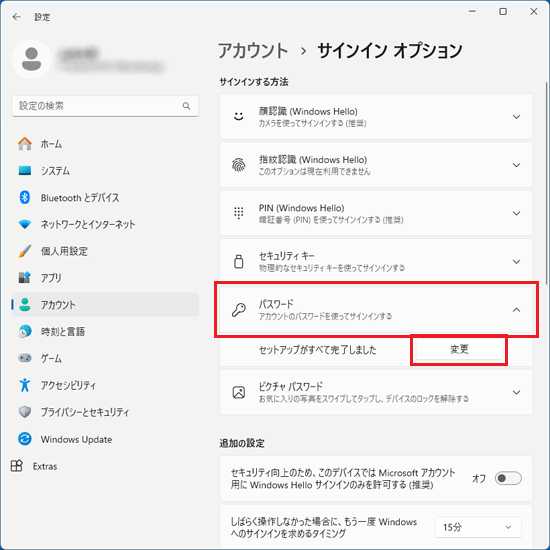This screenshot has width=550, height=550.
Task: Click the アプリ icon in sidebar
Action: 25,277
